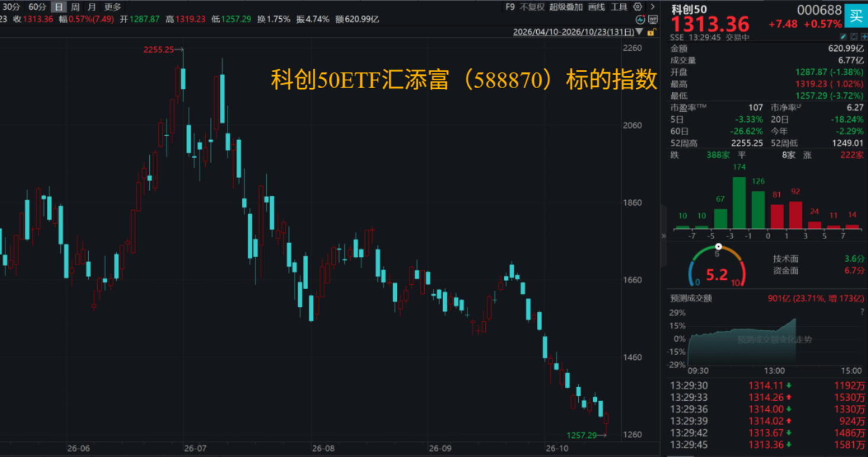Click the teal 买 buy button
The height and width of the screenshot is (457, 868).
[856, 16]
